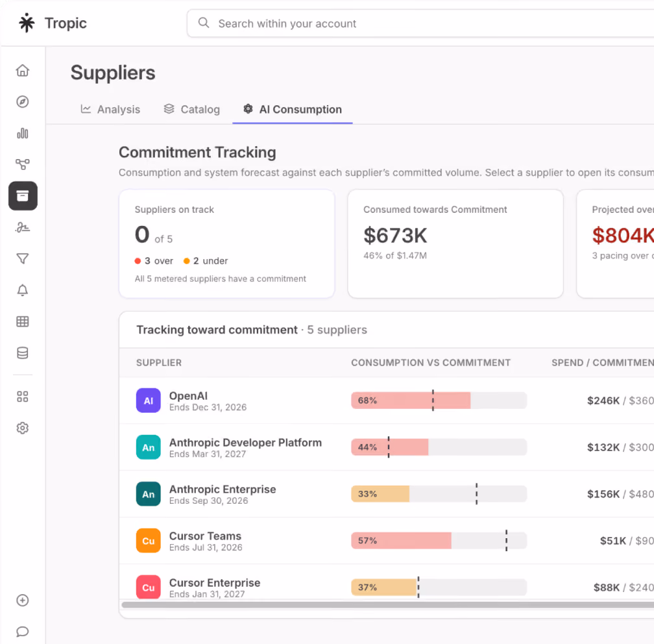Click the 'Tracking toward commitment' heading
Image resolution: width=654 pixels, height=644 pixels.
(217, 330)
